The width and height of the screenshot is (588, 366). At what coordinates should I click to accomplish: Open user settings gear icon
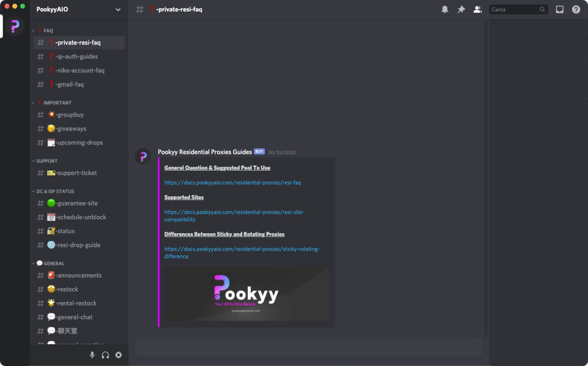pos(118,355)
